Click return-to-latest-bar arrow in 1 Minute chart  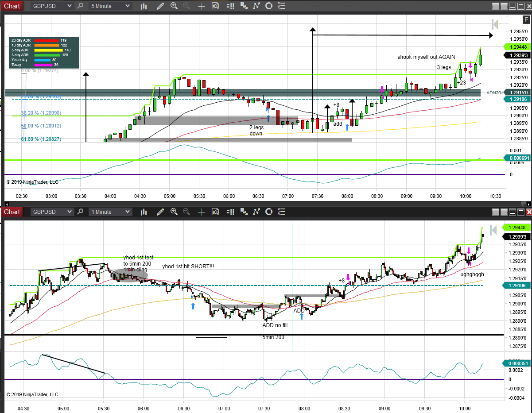pyautogui.click(x=494, y=230)
